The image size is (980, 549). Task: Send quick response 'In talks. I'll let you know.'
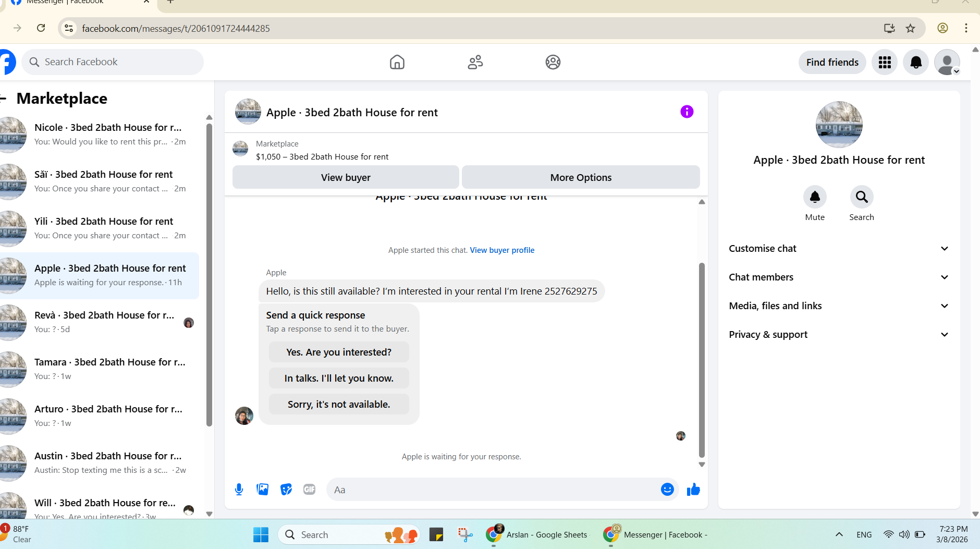pyautogui.click(x=339, y=378)
